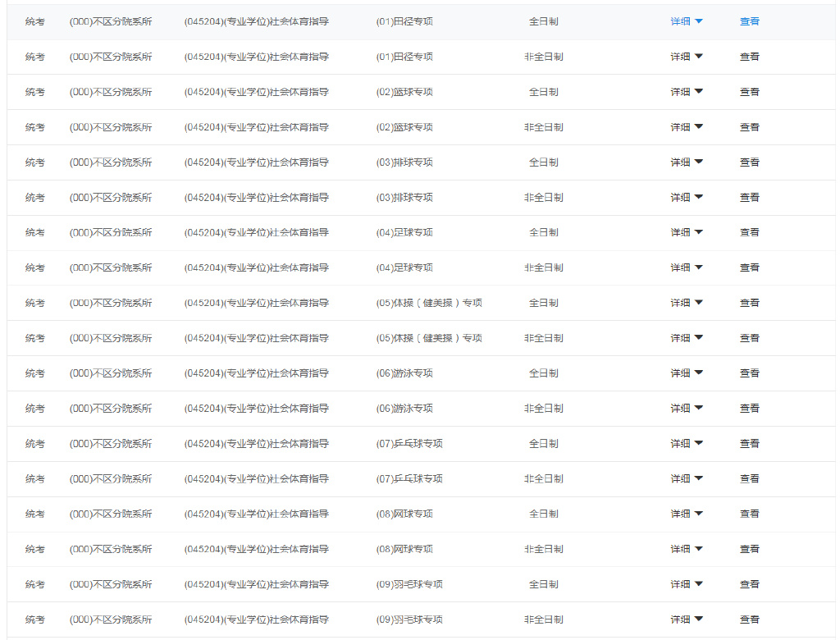Open 查看 link for 全日制 (07)乒乓球专项
Screen dimensions: 840x640
click(x=750, y=444)
